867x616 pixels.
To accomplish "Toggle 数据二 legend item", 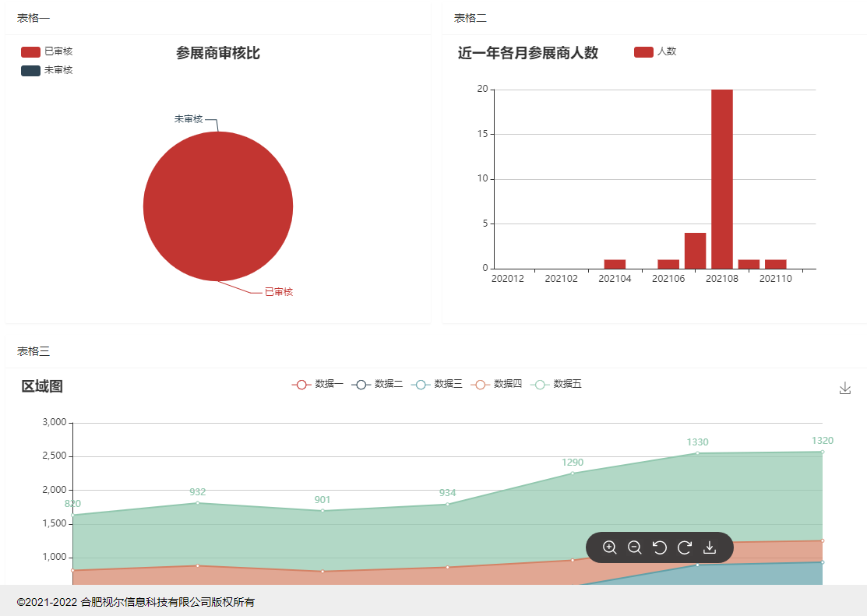I will pos(377,384).
